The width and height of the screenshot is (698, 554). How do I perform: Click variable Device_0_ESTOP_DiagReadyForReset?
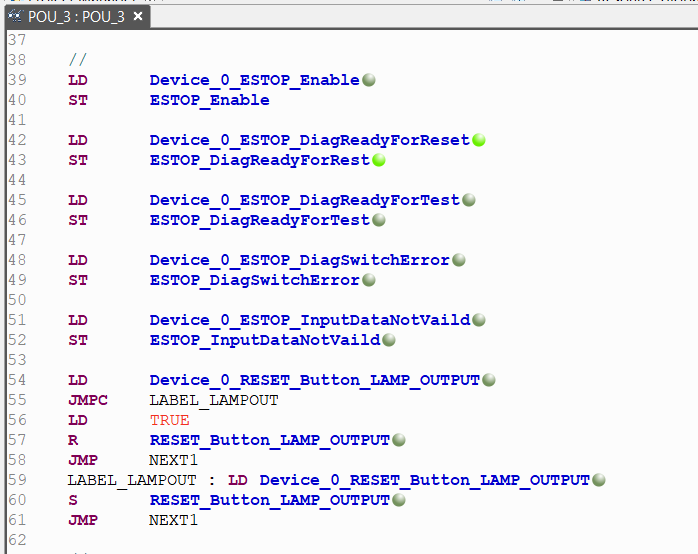(310, 140)
